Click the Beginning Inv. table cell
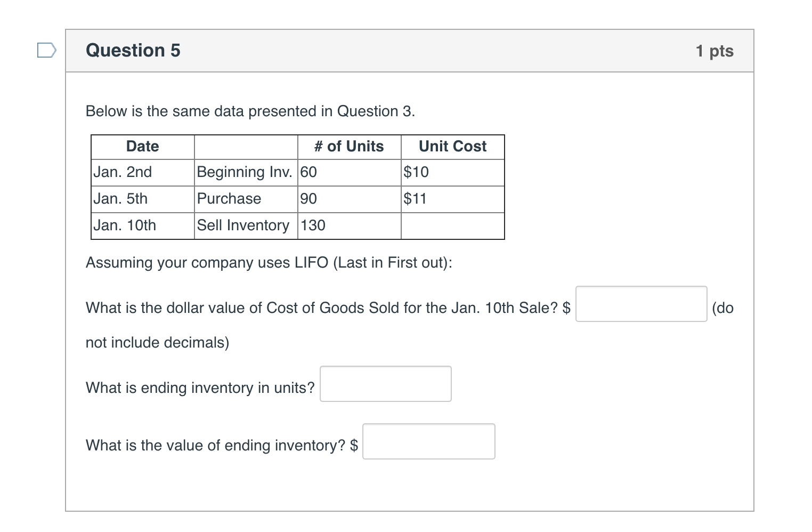The image size is (812, 532). (x=245, y=172)
